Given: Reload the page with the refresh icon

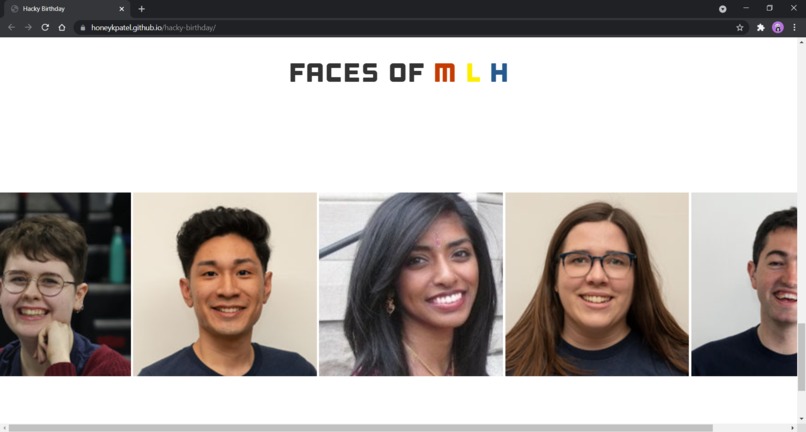Looking at the screenshot, I should coord(45,28).
